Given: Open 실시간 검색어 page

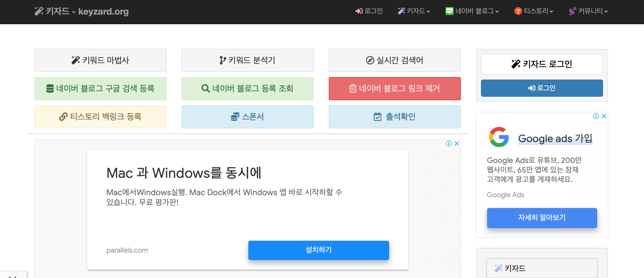Looking at the screenshot, I should [395, 60].
